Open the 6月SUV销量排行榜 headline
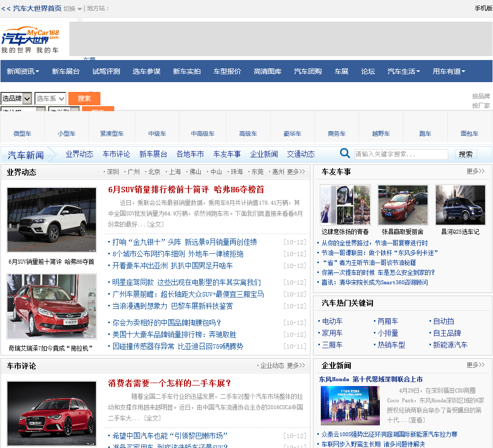This screenshot has width=493, height=448. coord(186,189)
